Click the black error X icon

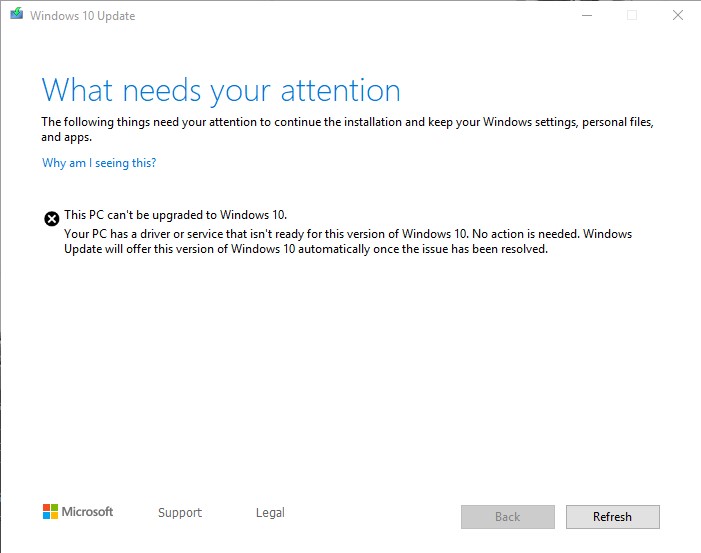point(51,219)
